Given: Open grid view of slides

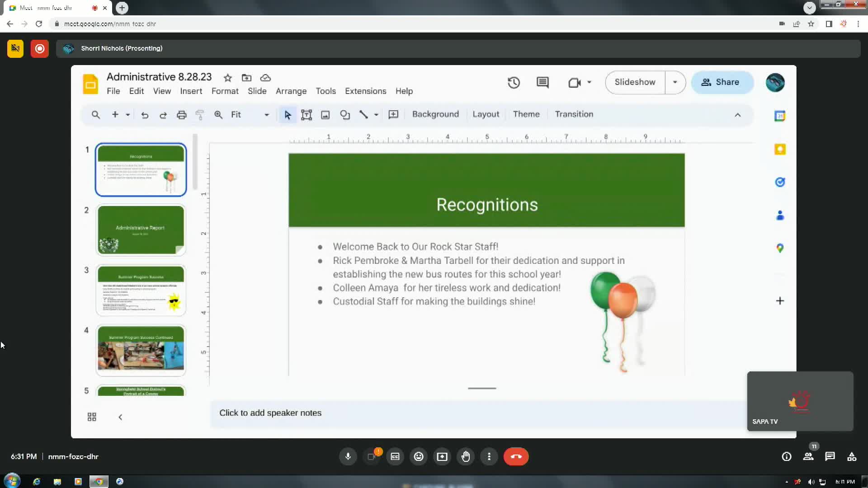Looking at the screenshot, I should tap(92, 417).
